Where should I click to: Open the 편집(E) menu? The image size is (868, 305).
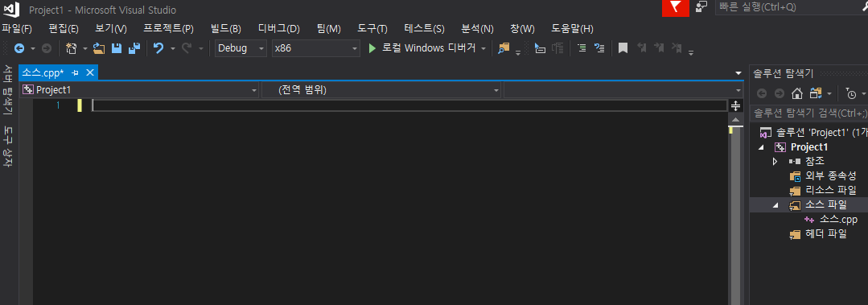point(64,29)
